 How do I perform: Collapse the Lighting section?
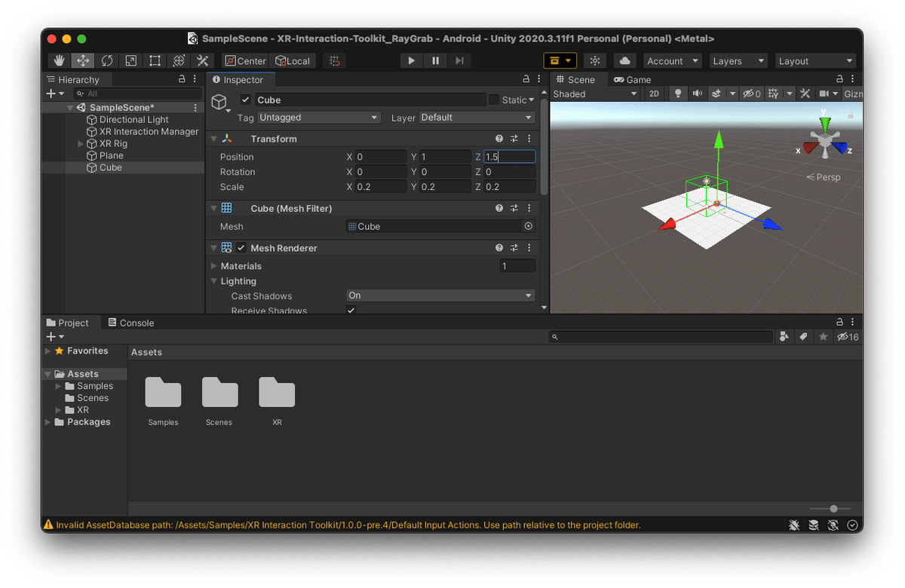click(x=214, y=281)
